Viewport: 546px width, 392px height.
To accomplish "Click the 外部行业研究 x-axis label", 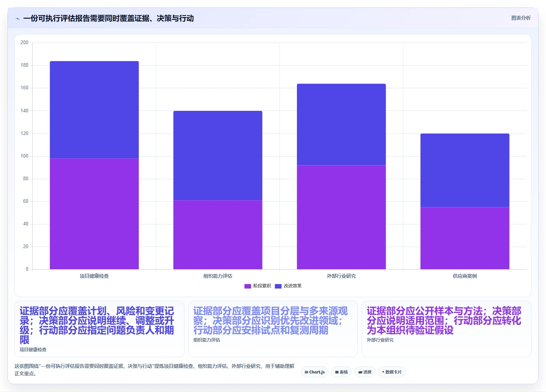I will coord(341,276).
